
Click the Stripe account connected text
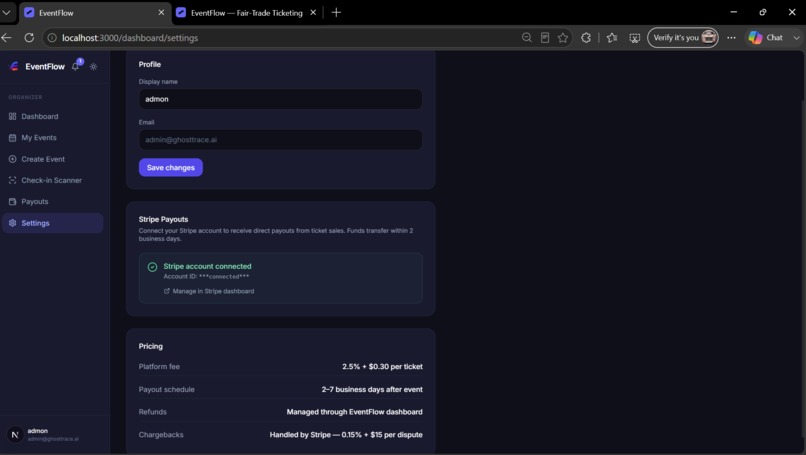(207, 266)
